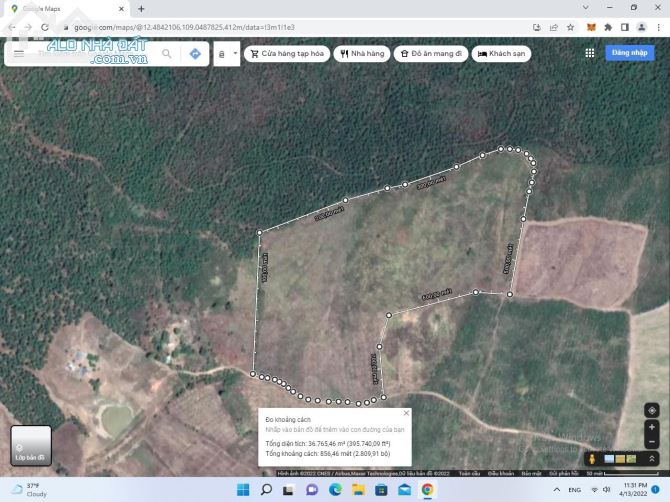Select the Cửa hàng tạp hóa chip
This screenshot has height=502, width=670.
pos(285,54)
